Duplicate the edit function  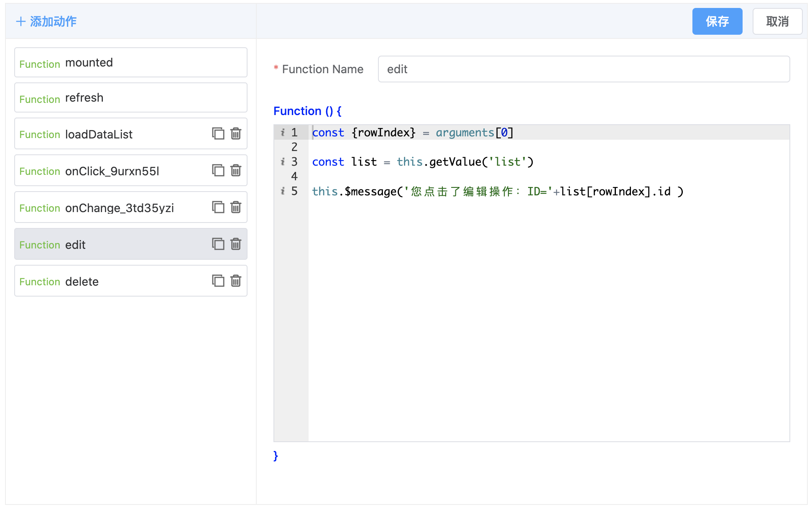pyautogui.click(x=218, y=244)
